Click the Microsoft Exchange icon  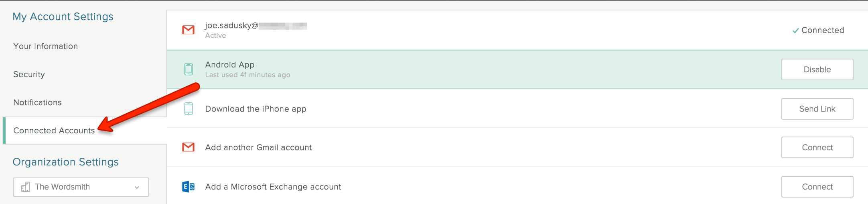tap(188, 187)
